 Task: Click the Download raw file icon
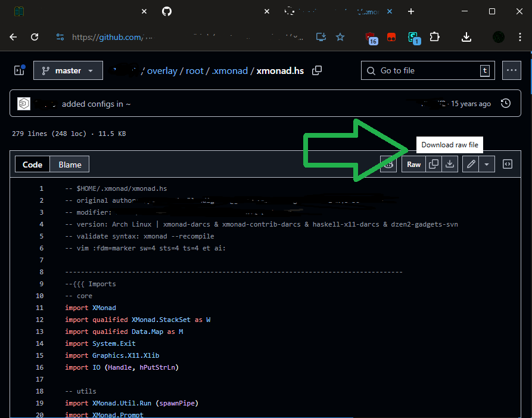[x=450, y=164]
